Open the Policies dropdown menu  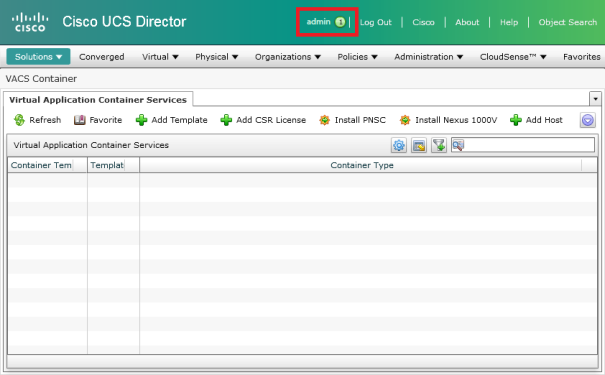click(x=357, y=57)
